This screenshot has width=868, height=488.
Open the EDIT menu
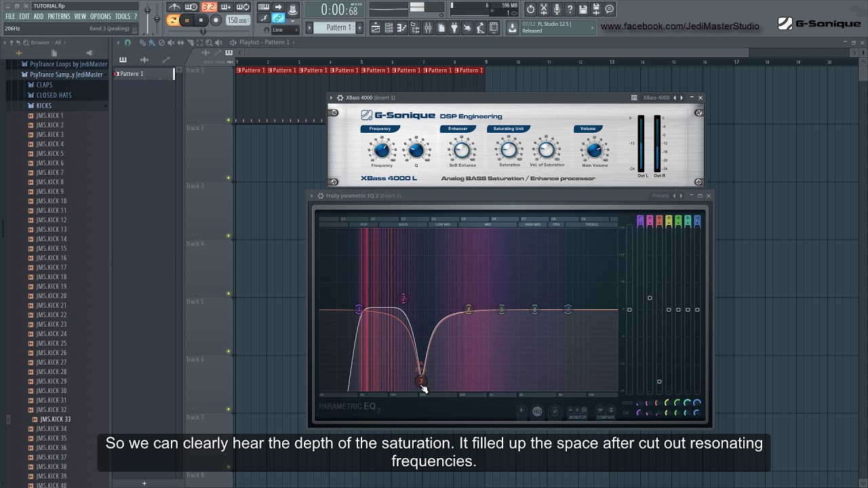click(x=24, y=16)
